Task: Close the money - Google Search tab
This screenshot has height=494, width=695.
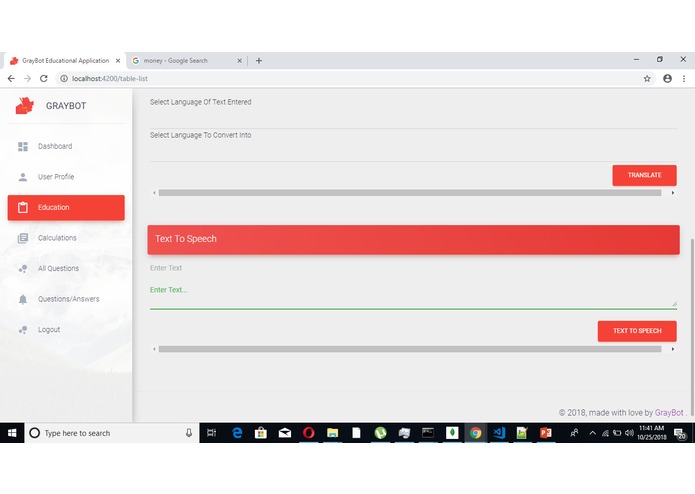Action: [x=239, y=61]
